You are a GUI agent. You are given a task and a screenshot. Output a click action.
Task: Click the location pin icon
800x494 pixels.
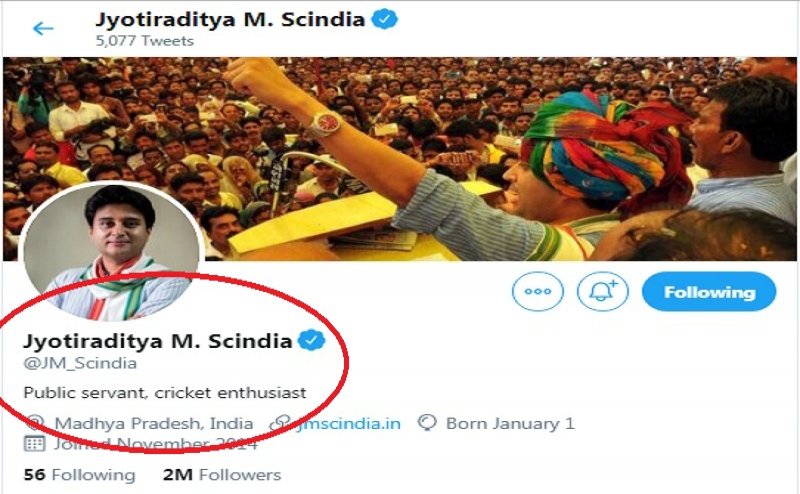(x=37, y=423)
